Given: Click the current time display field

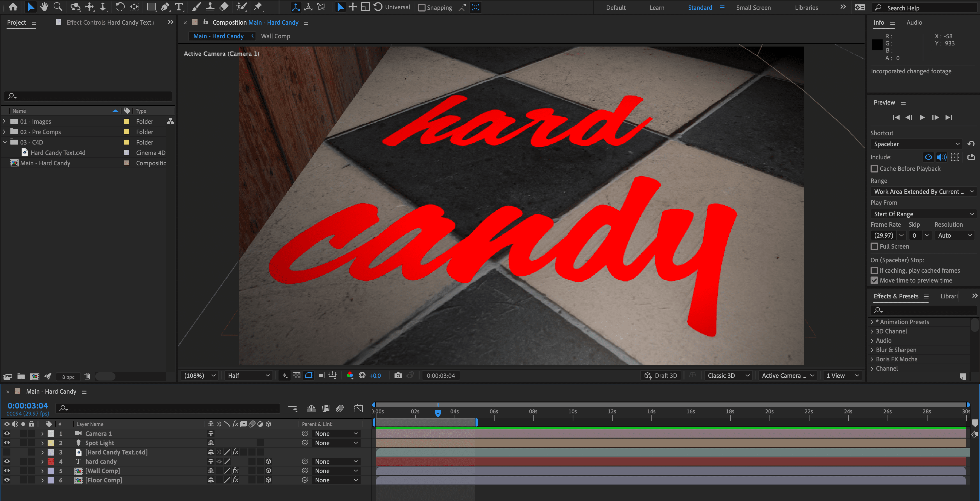Looking at the screenshot, I should pos(27,405).
